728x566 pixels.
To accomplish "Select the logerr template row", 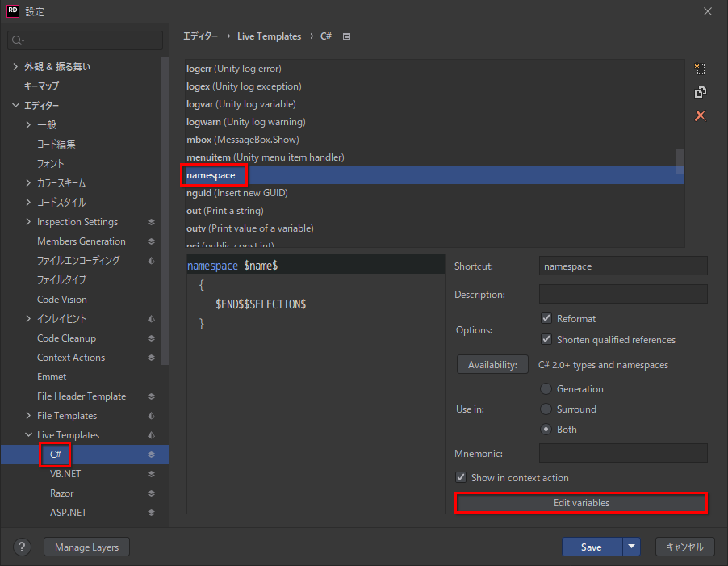I will click(x=434, y=69).
